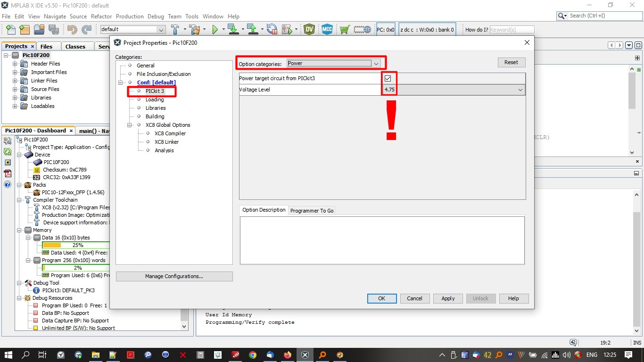
Task: Click the How do I keyword field
Action: [x=512, y=30]
